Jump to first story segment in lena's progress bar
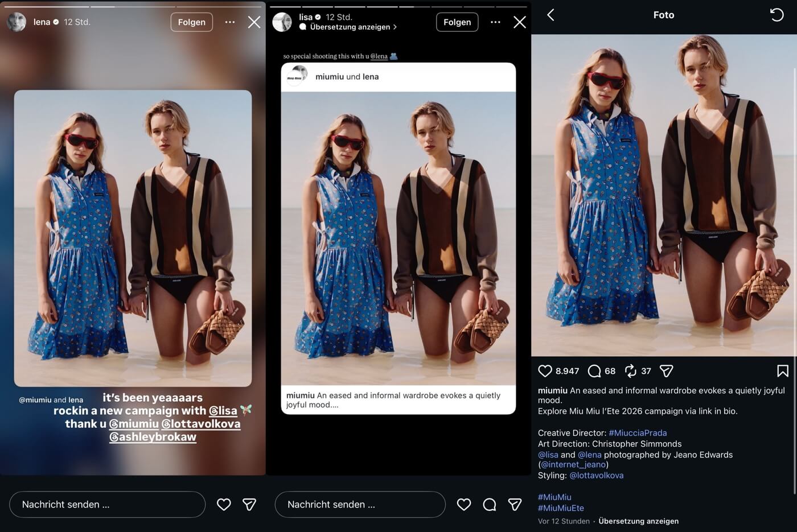797x532 pixels. pos(46,6)
